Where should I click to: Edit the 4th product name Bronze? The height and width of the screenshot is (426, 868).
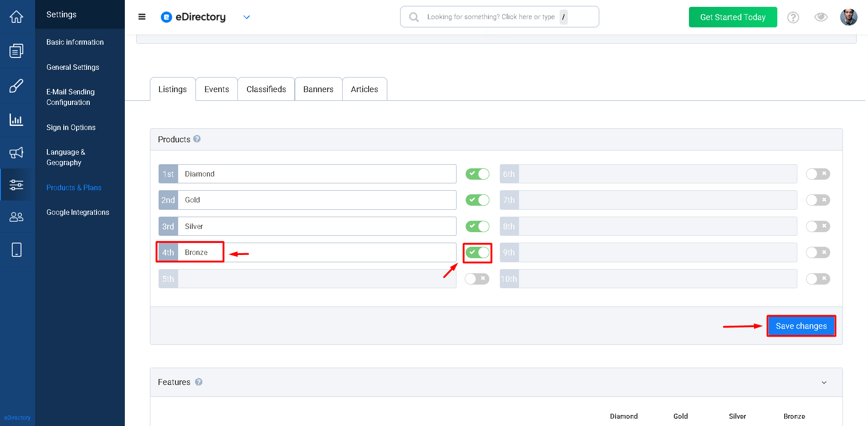point(317,252)
